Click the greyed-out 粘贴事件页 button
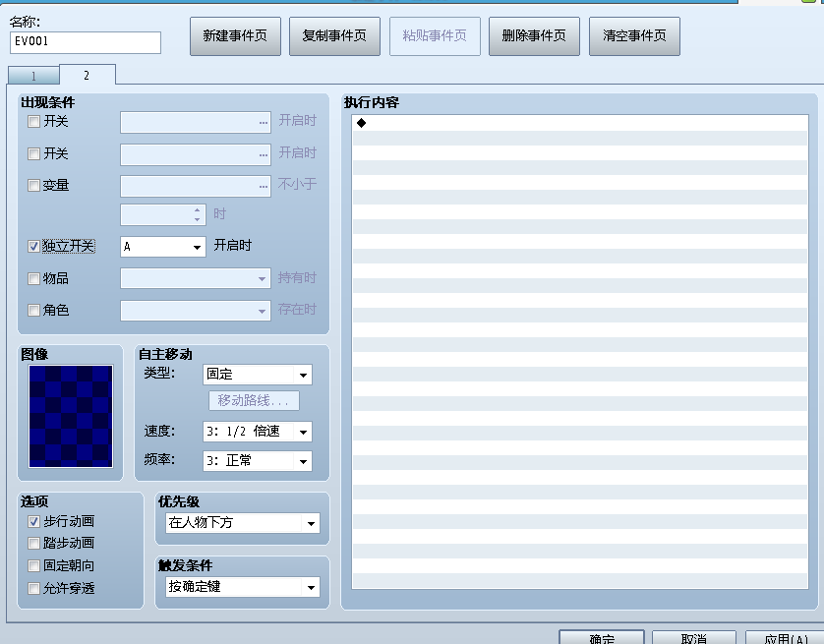 point(435,36)
